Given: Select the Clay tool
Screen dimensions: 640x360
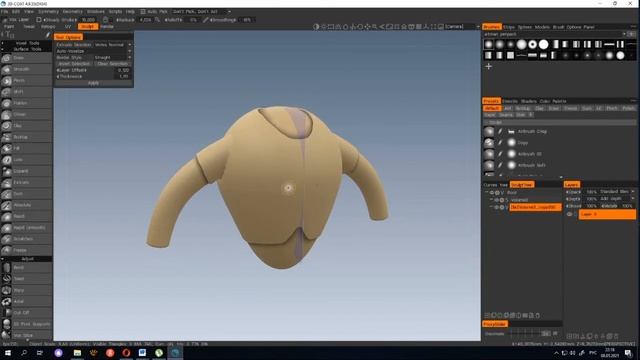Looking at the screenshot, I should (27, 126).
